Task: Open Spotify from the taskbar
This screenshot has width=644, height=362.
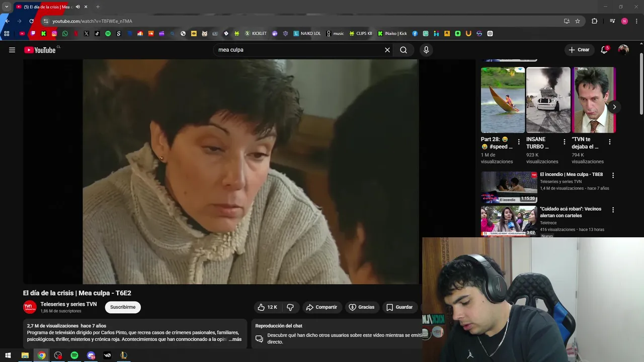Action: coord(74,355)
